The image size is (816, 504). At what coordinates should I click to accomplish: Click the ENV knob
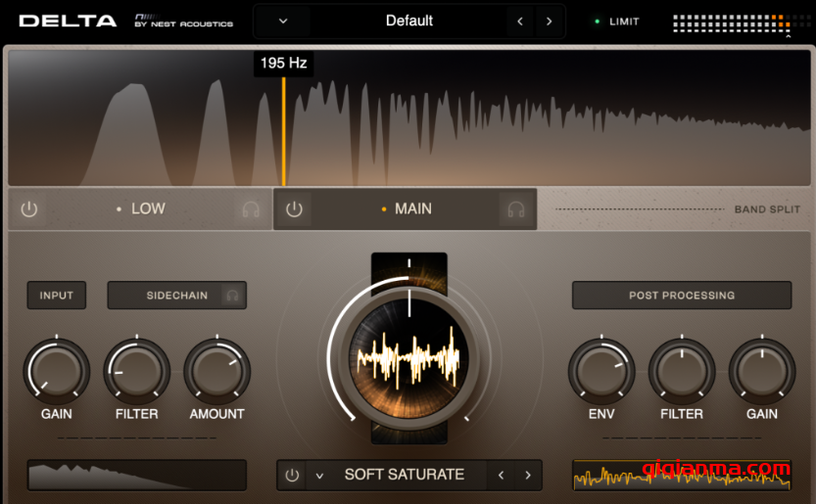point(601,371)
